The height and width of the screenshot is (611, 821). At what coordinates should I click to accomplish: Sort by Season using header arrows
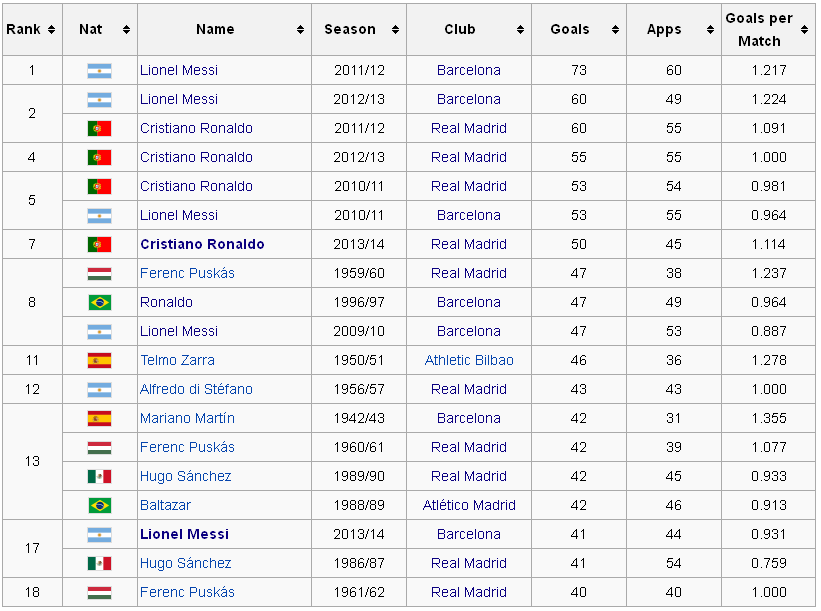point(395,30)
